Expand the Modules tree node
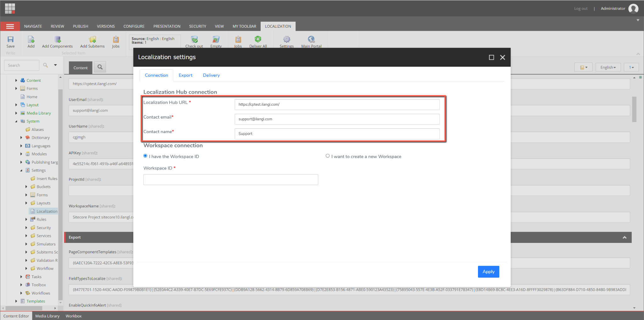Viewport: 644px width, 320px height. [x=21, y=154]
